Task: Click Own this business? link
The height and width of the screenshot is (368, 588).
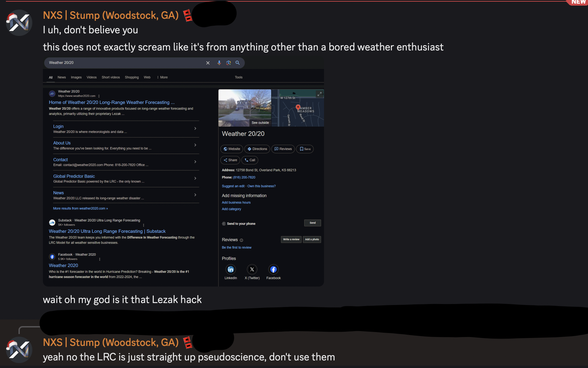Action: (x=262, y=186)
